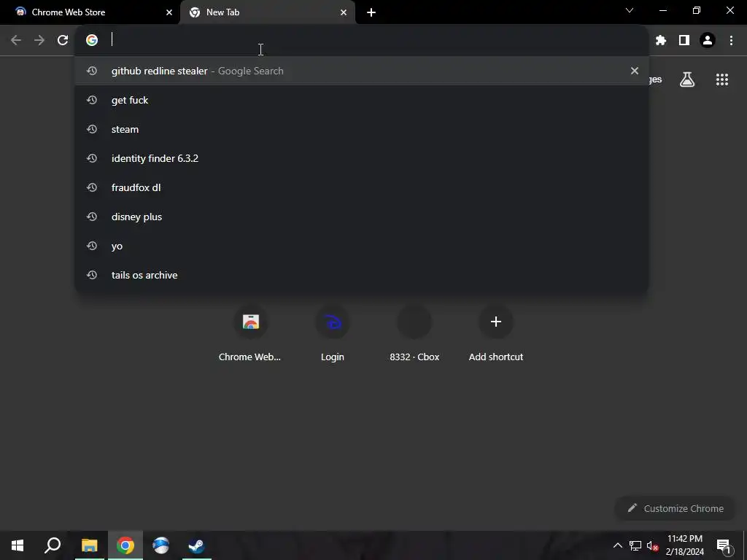The image size is (747, 560).
Task: Open the network status tray icon
Action: [x=635, y=545]
